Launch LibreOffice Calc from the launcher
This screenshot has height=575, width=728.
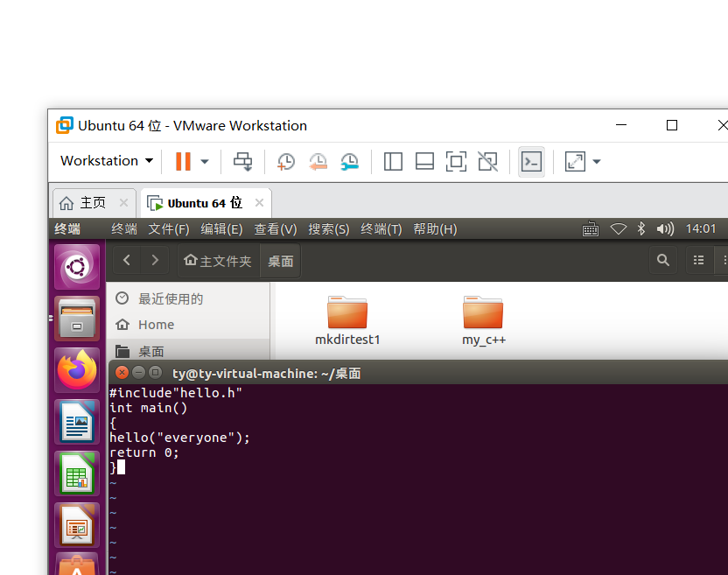pos(77,473)
